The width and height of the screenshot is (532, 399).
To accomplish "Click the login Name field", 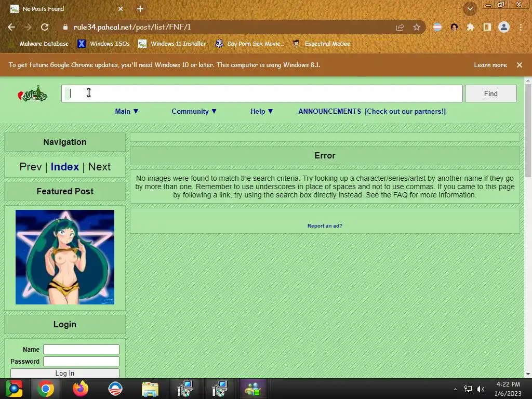I will [x=81, y=350].
